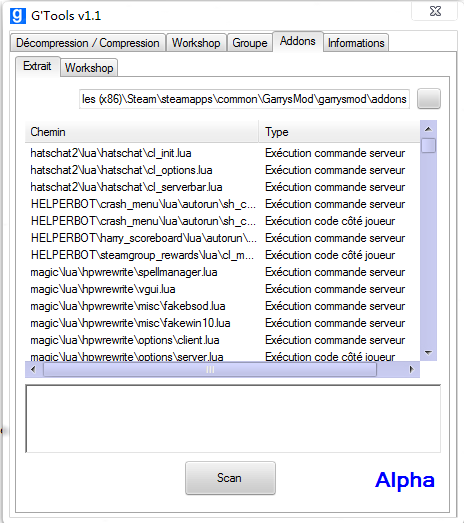
Task: Open the Informations tab
Action: click(356, 43)
